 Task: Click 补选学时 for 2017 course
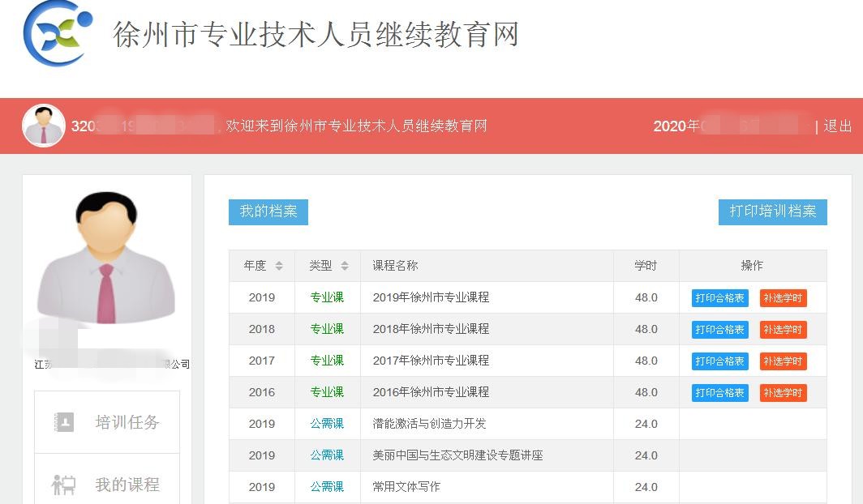click(783, 361)
